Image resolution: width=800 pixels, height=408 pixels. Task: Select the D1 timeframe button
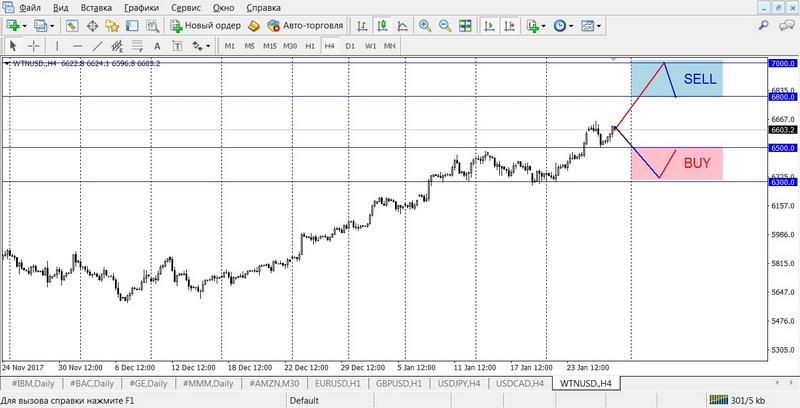[349, 46]
